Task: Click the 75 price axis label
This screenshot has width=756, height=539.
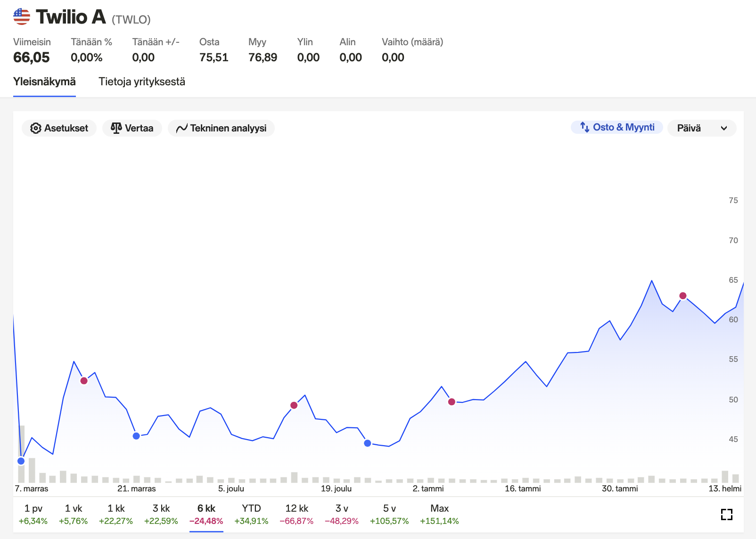Action: coord(733,200)
